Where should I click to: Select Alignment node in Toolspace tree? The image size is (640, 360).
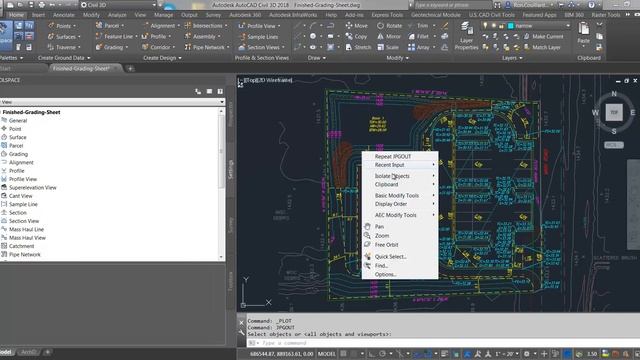[x=21, y=162]
